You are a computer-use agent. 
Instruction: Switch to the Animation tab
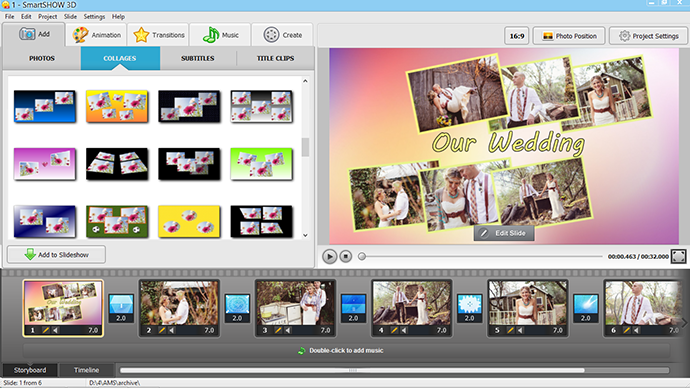pos(96,35)
